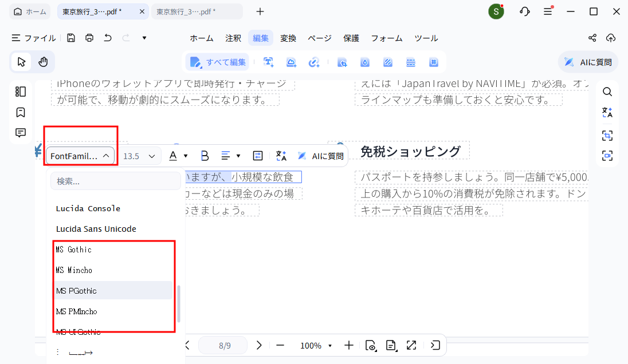Click the Bates numbering icon
Image resolution: width=628 pixels, height=364 pixels.
tap(433, 62)
